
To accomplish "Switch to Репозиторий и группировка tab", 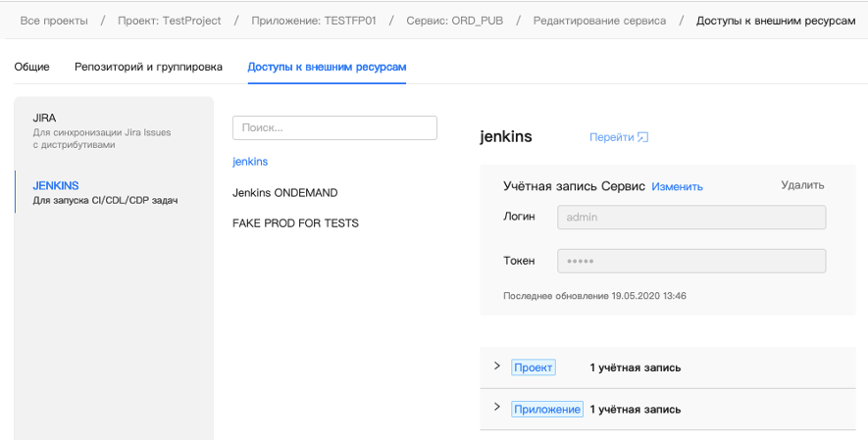I will (148, 67).
